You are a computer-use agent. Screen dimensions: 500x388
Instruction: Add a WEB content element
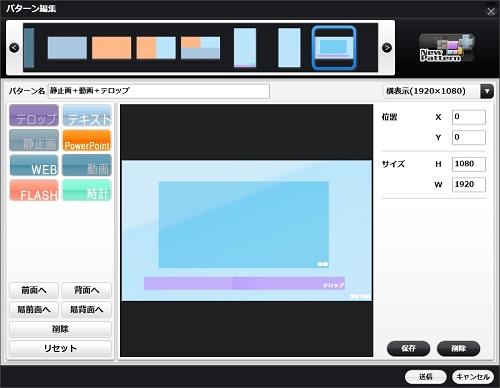(34, 165)
